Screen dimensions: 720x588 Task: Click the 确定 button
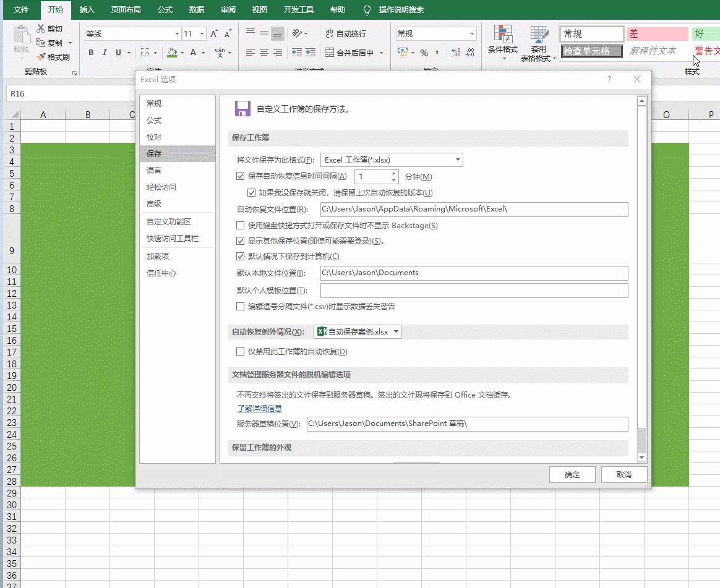tap(572, 475)
